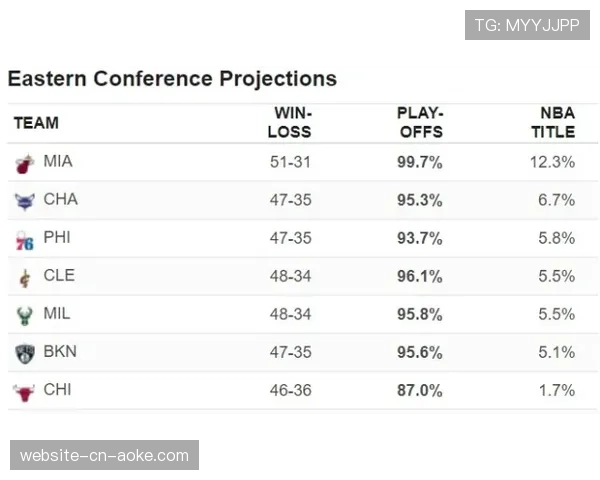
Task: Select the WIN-LOSS column header
Action: [x=291, y=123]
